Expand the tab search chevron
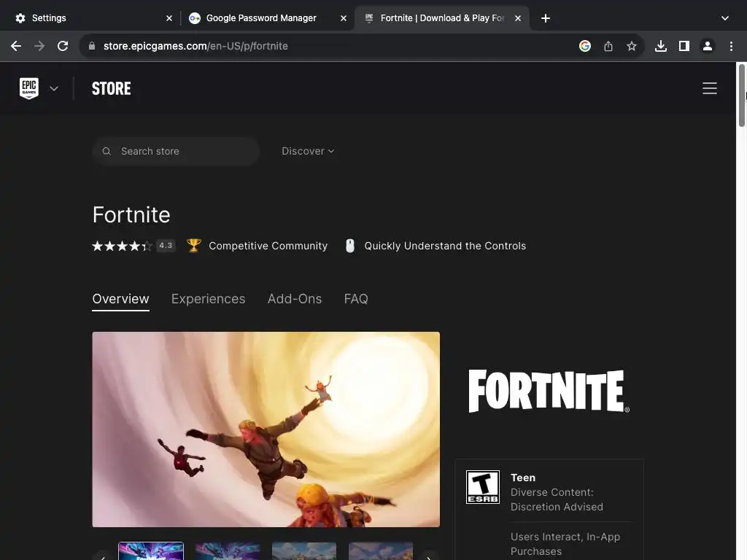 725,18
